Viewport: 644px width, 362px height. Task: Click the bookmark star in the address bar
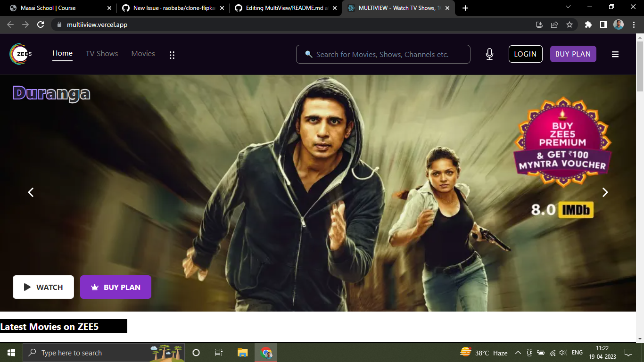[x=570, y=24]
